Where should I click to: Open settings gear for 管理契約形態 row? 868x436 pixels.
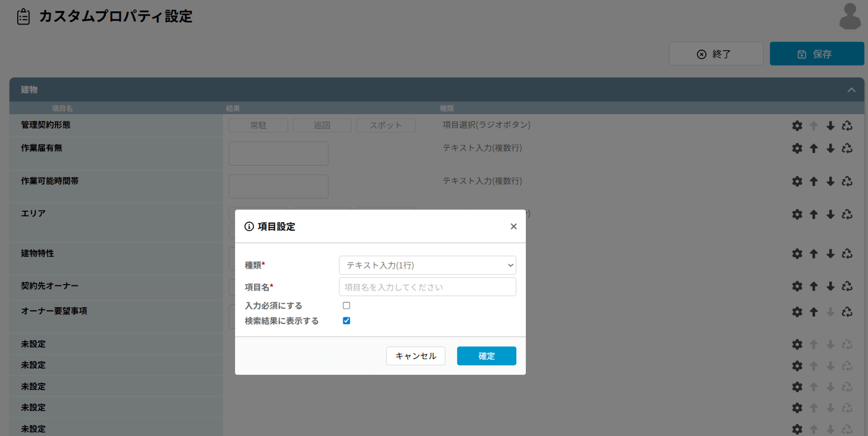(797, 126)
